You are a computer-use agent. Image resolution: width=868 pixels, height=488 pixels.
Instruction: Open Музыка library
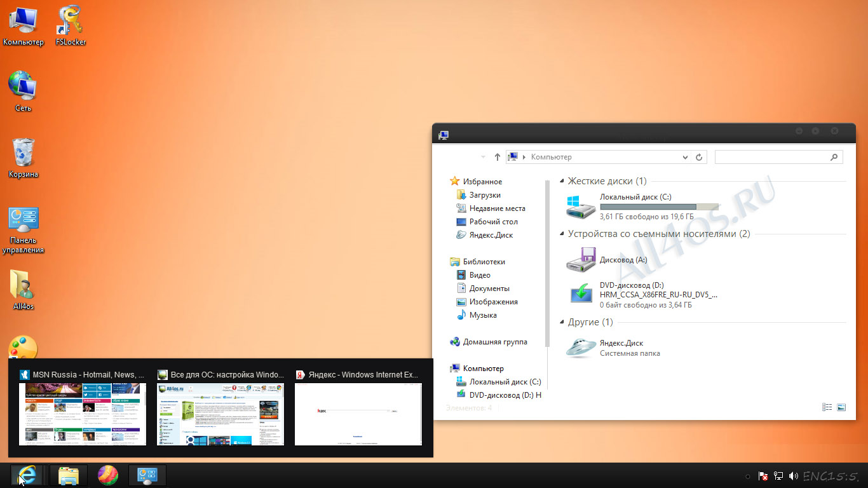(483, 315)
